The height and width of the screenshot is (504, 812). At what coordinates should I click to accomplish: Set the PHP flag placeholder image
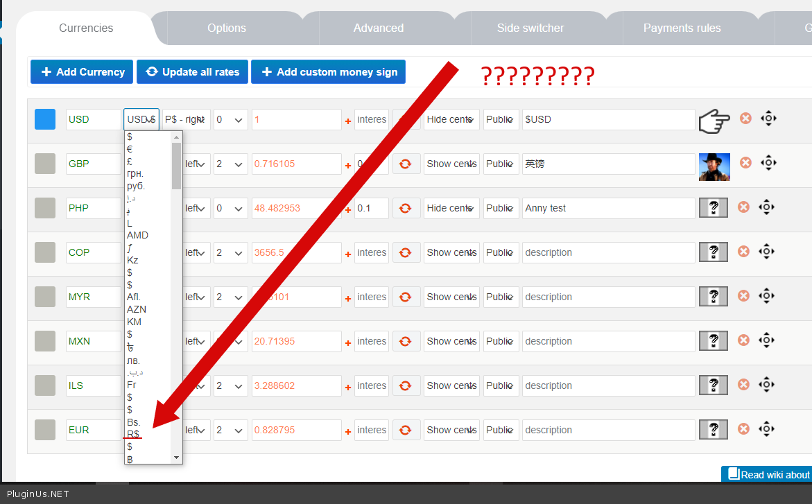[x=714, y=208]
